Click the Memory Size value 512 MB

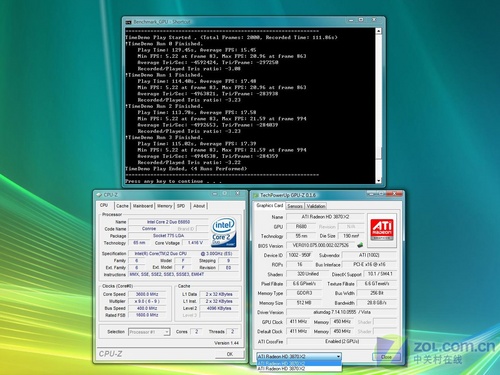(304, 303)
